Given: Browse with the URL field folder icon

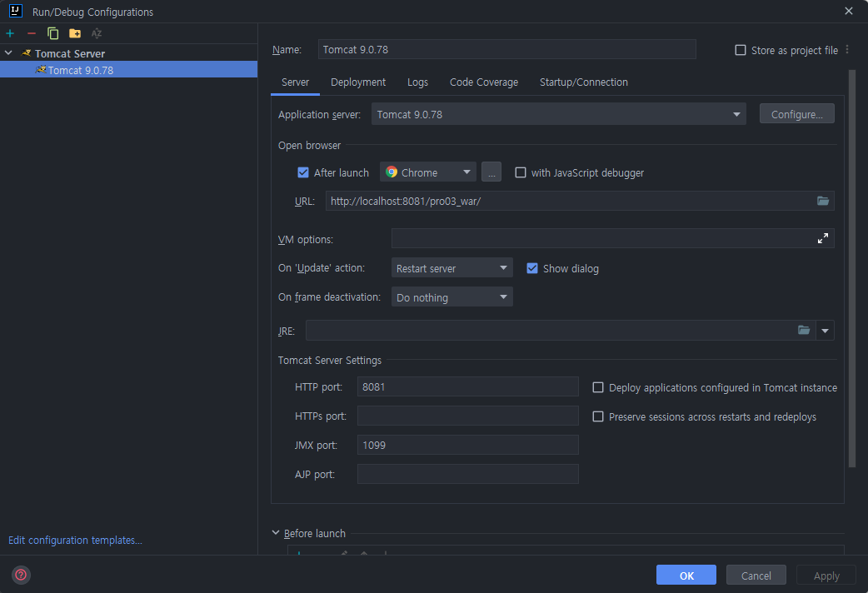Looking at the screenshot, I should (x=823, y=201).
